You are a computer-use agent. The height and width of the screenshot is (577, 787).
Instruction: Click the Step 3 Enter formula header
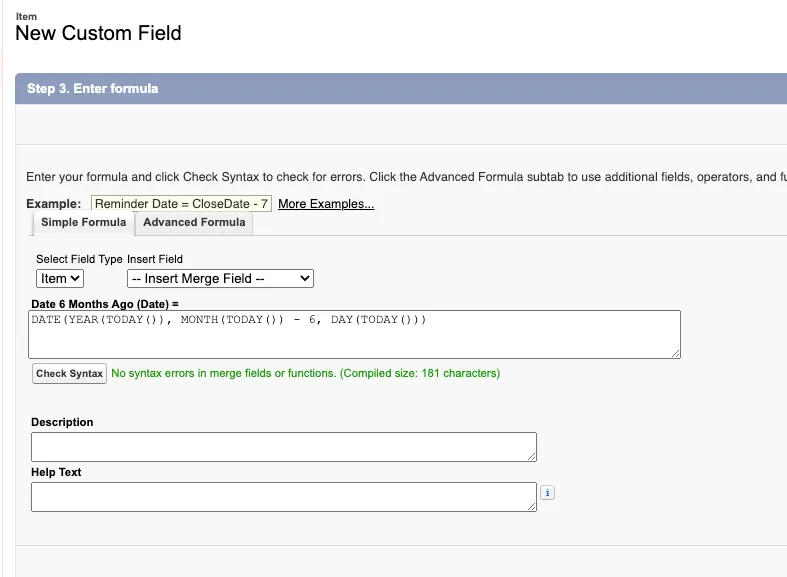click(x=92, y=89)
